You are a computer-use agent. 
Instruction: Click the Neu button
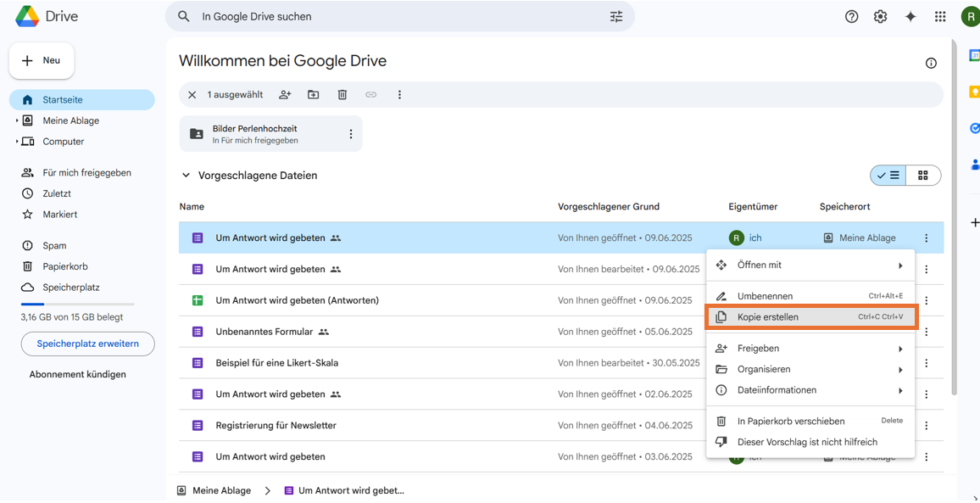pyautogui.click(x=42, y=61)
